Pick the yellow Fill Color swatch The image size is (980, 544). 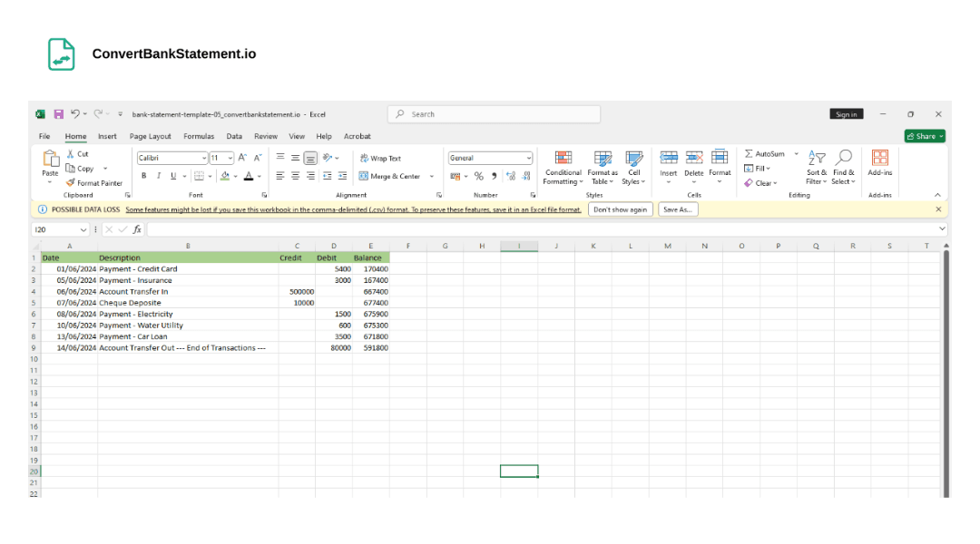tap(224, 176)
